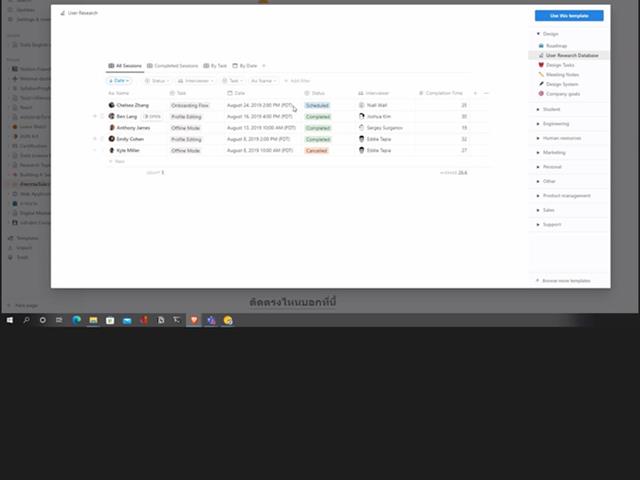Image resolution: width=640 pixels, height=480 pixels.
Task: Click the Task column header
Action: 178,93
